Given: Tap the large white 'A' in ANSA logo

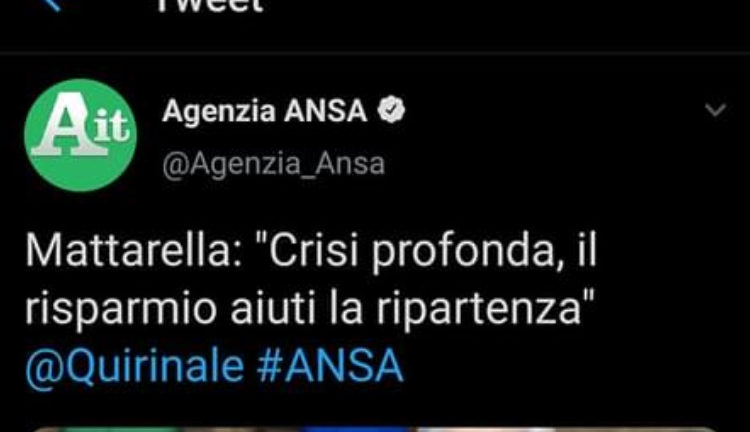Looking at the screenshot, I should [x=62, y=127].
